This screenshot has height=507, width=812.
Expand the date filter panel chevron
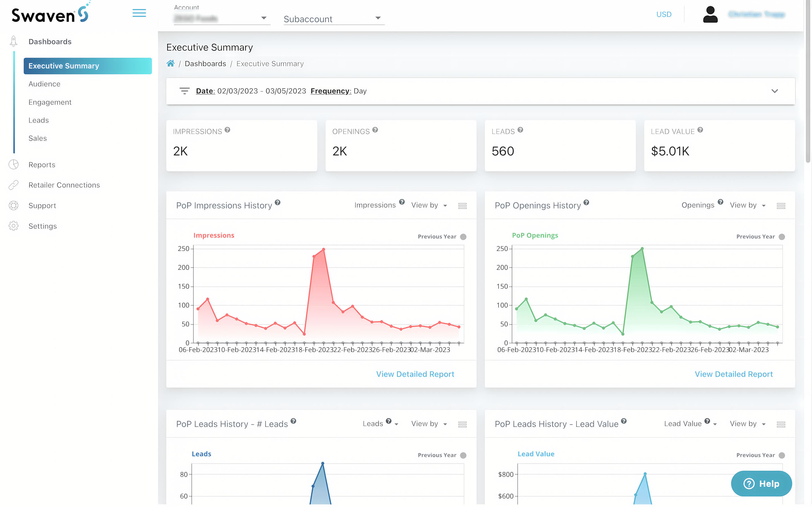click(x=775, y=91)
